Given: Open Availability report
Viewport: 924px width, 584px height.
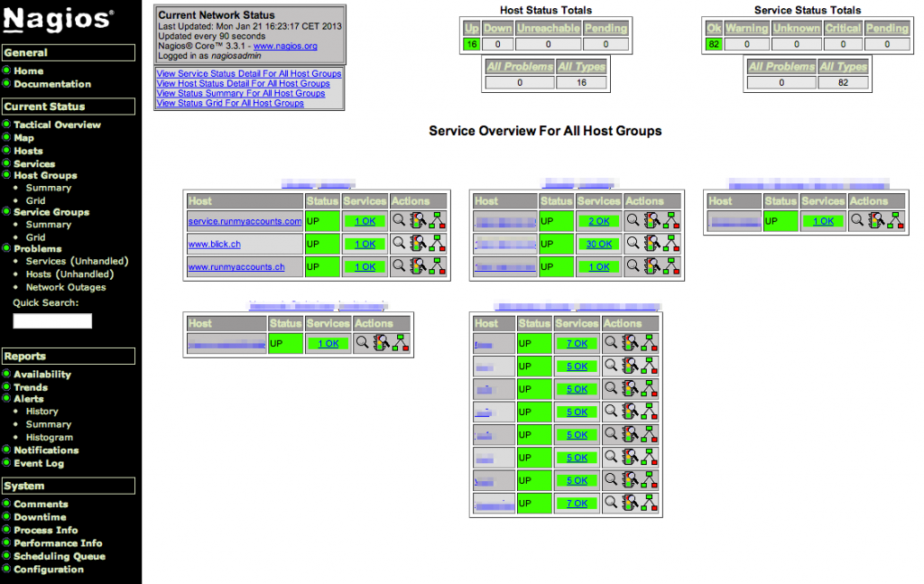Looking at the screenshot, I should pyautogui.click(x=42, y=375).
